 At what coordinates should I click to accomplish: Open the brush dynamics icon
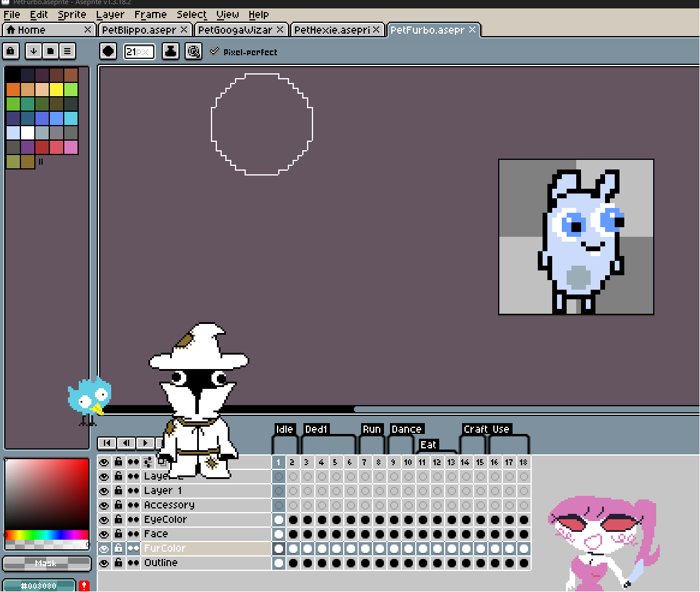(193, 51)
